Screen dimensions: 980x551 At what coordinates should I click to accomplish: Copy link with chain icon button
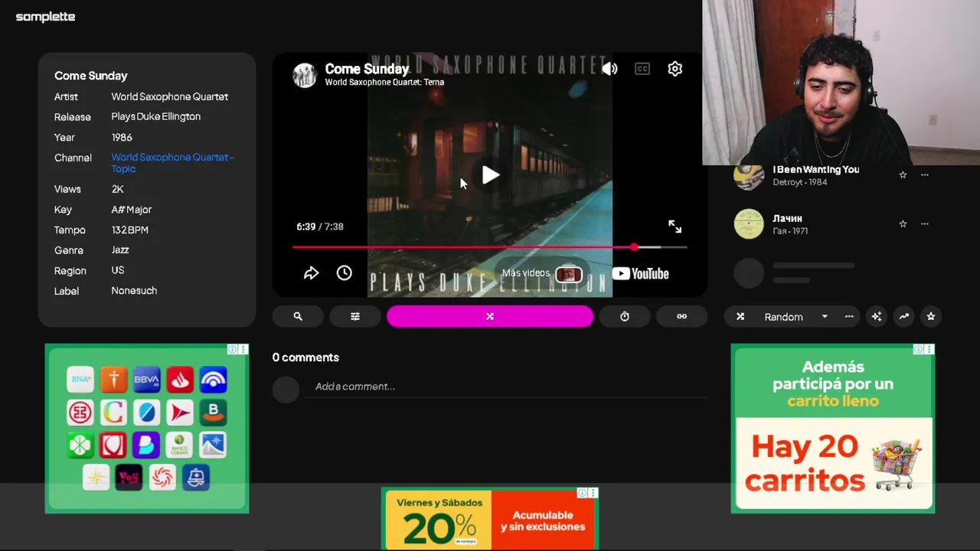tap(681, 316)
